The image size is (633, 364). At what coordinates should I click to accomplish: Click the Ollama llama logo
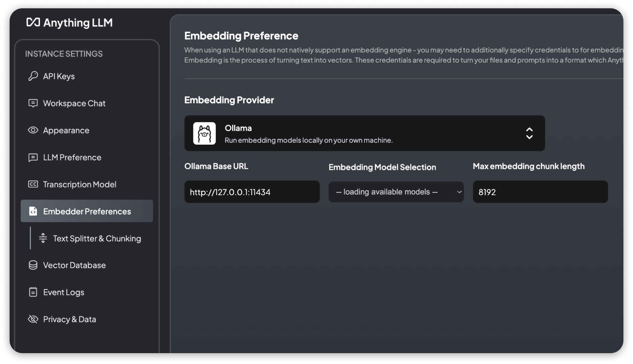point(204,133)
